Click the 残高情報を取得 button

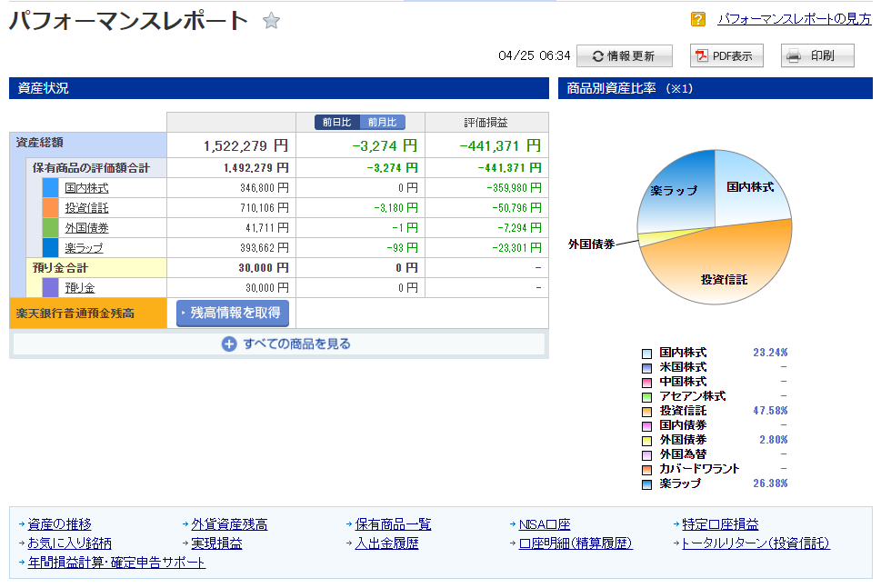[x=233, y=313]
